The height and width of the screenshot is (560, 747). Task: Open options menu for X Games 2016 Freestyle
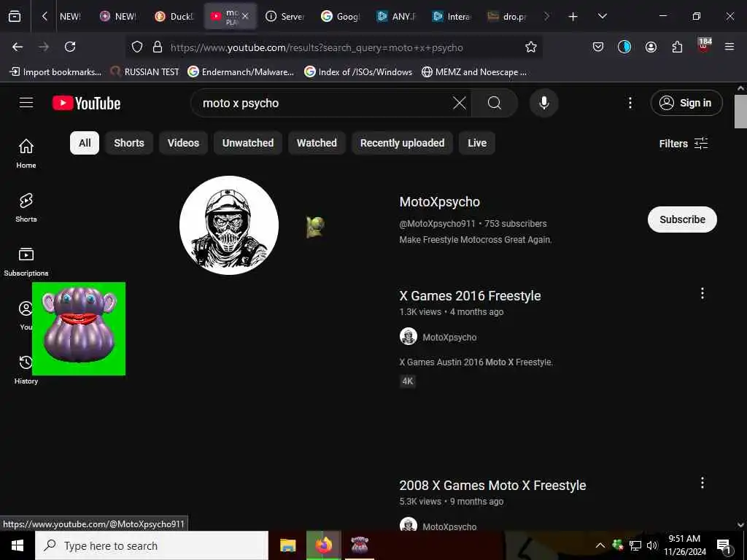702,293
